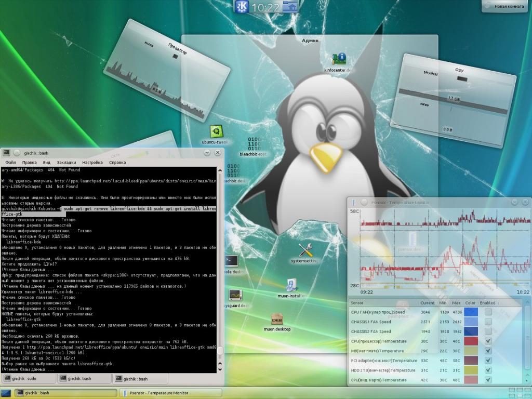The image size is (532, 399).
Task: Click the home folder icon beside the clock
Action: point(290,6)
